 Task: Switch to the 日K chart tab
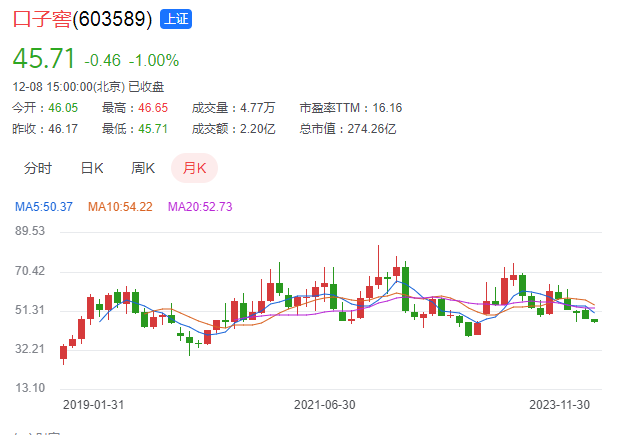92,168
